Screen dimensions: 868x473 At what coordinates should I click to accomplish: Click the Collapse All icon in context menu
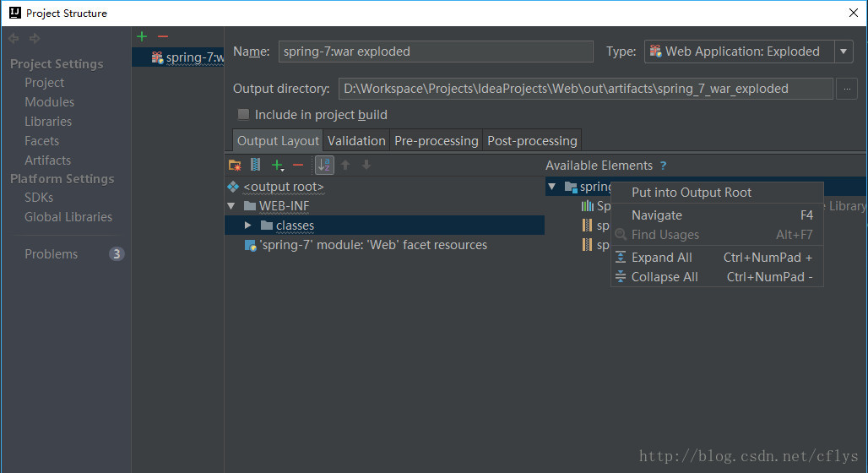click(x=621, y=276)
